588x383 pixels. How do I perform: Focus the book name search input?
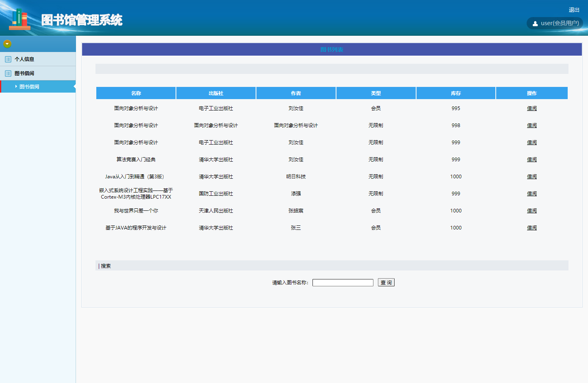(x=343, y=283)
